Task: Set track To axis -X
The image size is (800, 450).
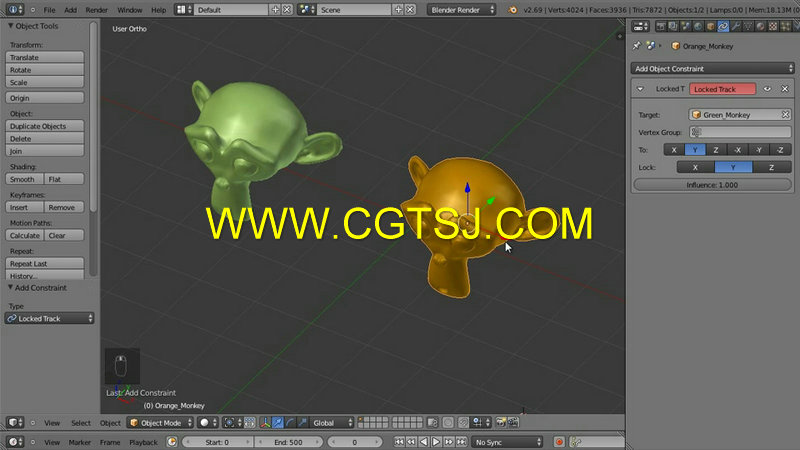Action: coord(737,150)
